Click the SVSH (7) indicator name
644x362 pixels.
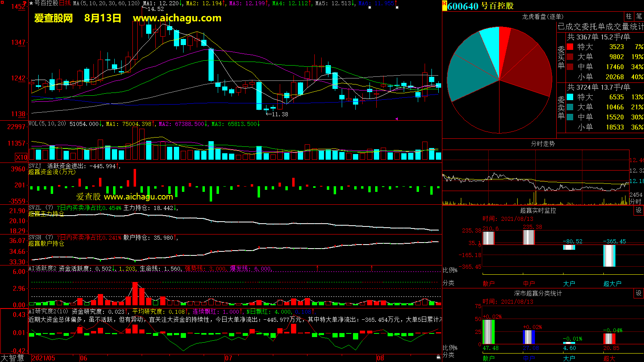[x=41, y=238]
